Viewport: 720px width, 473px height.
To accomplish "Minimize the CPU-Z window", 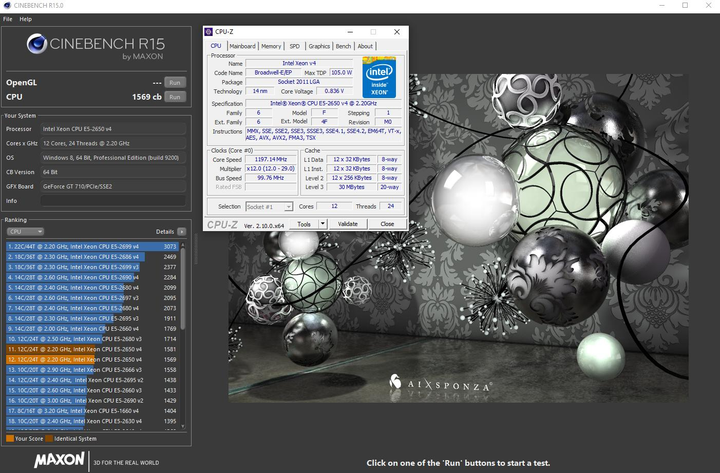I will 350,32.
